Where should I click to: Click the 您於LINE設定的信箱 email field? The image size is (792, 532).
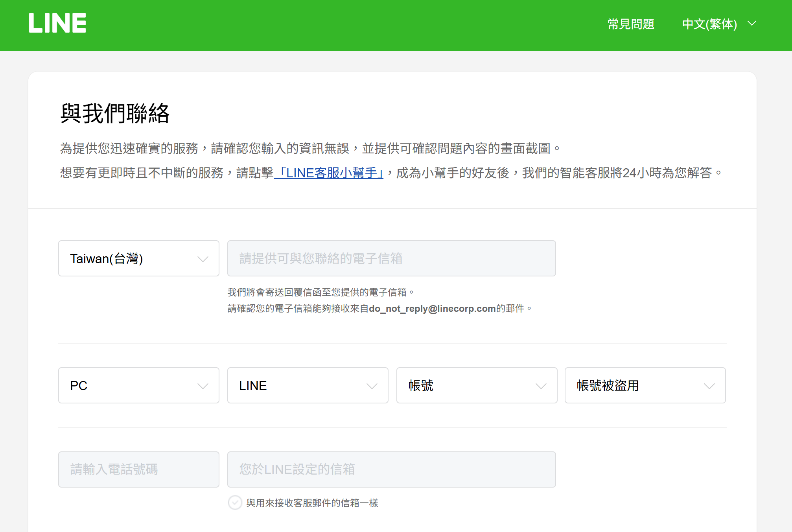coord(391,469)
